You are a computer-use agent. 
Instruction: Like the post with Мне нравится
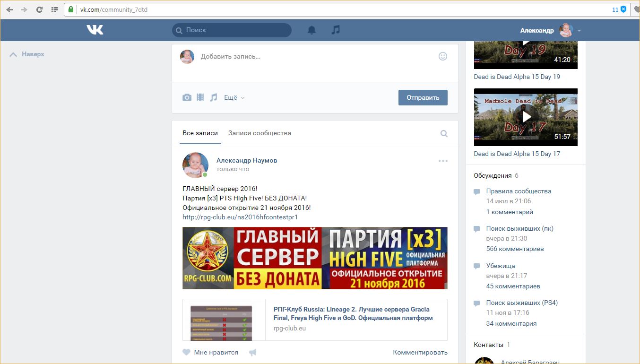(x=210, y=352)
